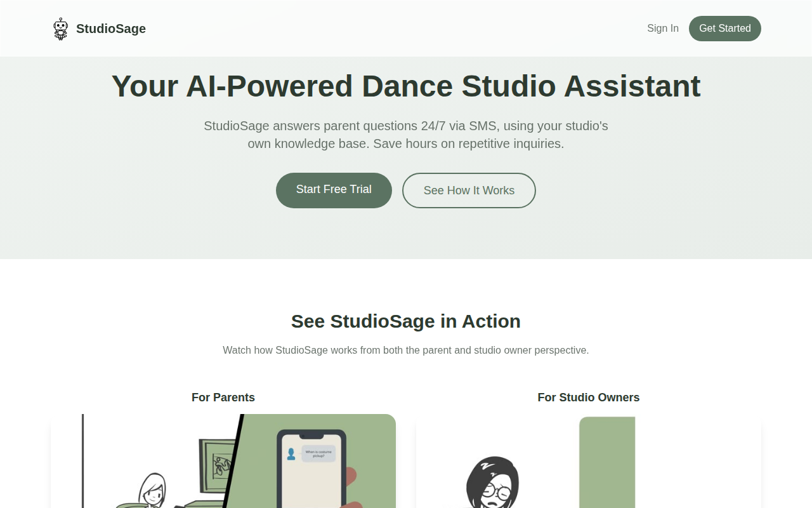Select the StudioSage wordmark in the header
This screenshot has height=508, width=812.
(x=111, y=28)
